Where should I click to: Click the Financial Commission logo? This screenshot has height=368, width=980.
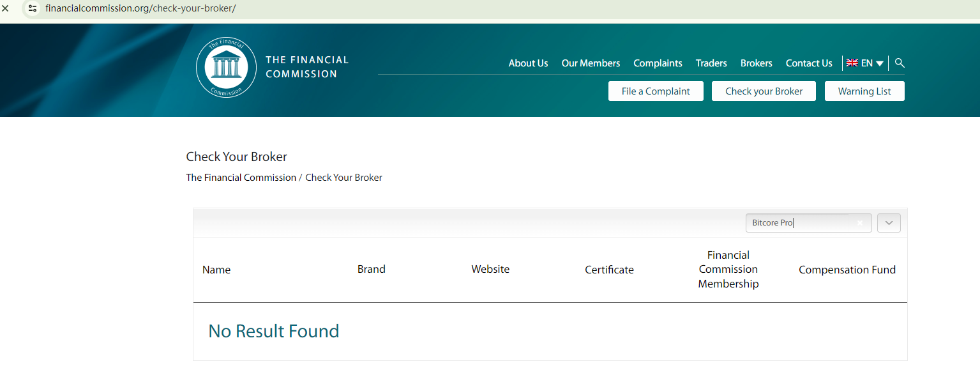[226, 68]
